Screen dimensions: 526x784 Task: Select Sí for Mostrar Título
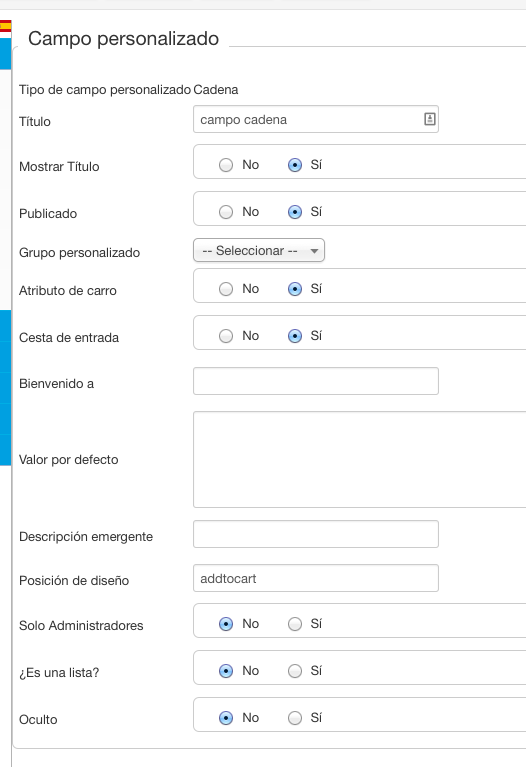point(295,165)
